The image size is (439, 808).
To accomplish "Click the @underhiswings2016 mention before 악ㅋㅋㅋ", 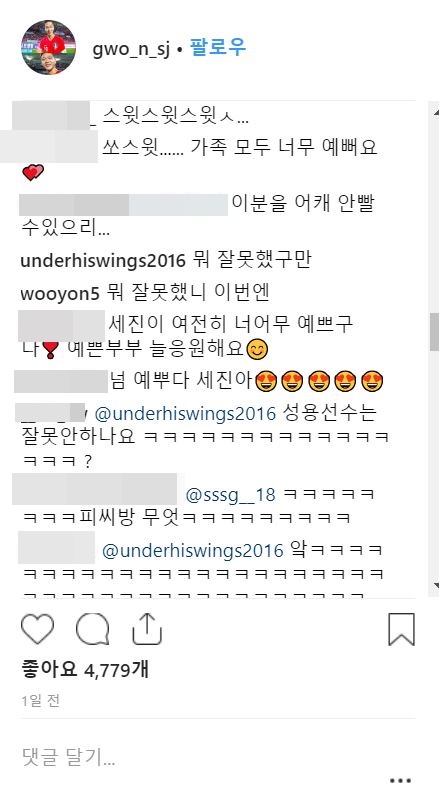I will 193,550.
